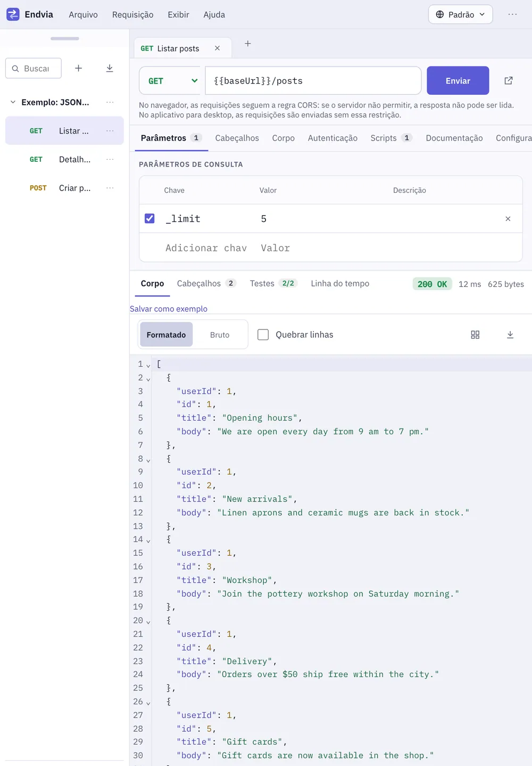Open the GET method dropdown
Image resolution: width=532 pixels, height=766 pixels.
(x=170, y=81)
